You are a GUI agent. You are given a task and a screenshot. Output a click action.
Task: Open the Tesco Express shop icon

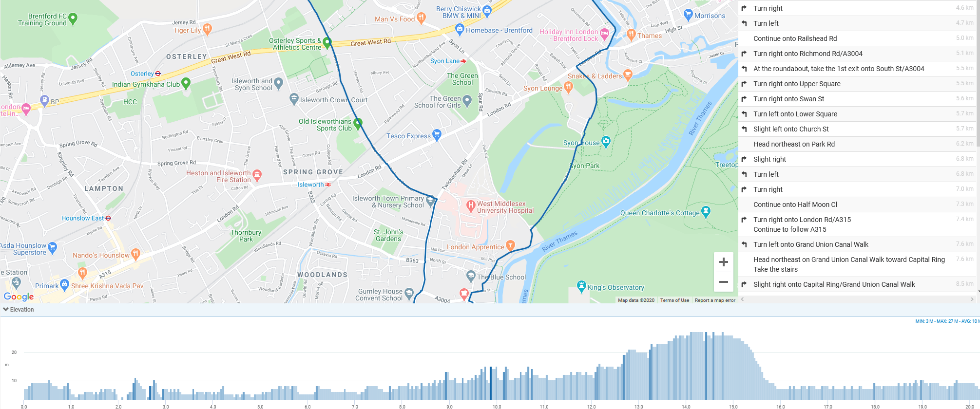click(x=437, y=135)
